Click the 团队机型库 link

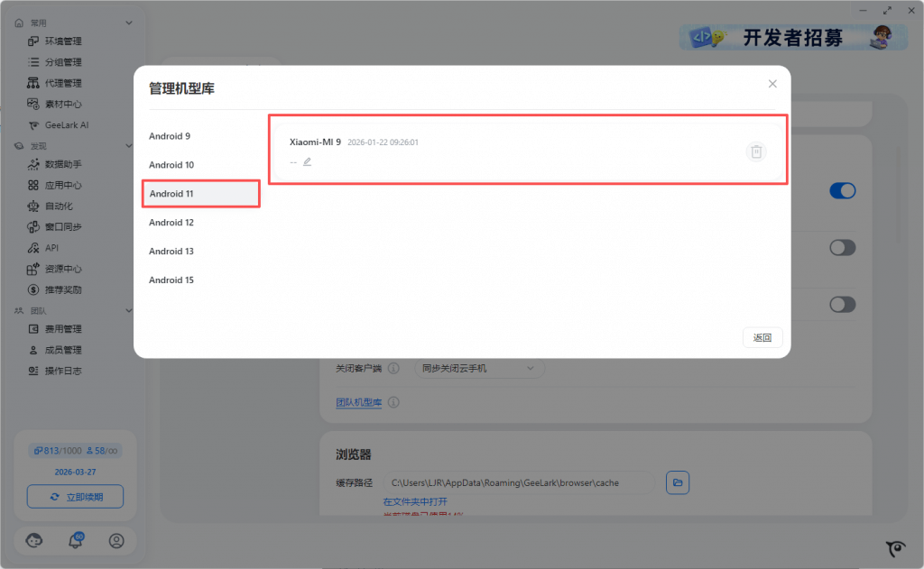(x=359, y=402)
